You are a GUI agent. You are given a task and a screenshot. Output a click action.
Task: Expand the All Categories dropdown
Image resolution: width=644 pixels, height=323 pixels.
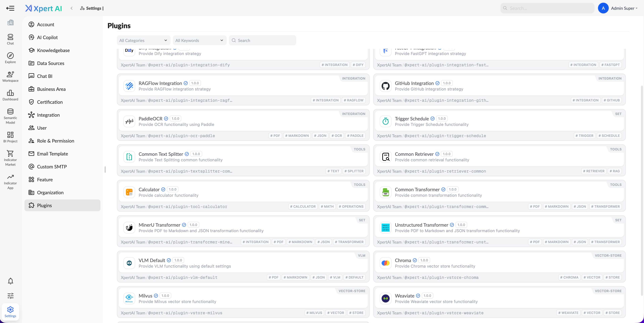pos(143,40)
